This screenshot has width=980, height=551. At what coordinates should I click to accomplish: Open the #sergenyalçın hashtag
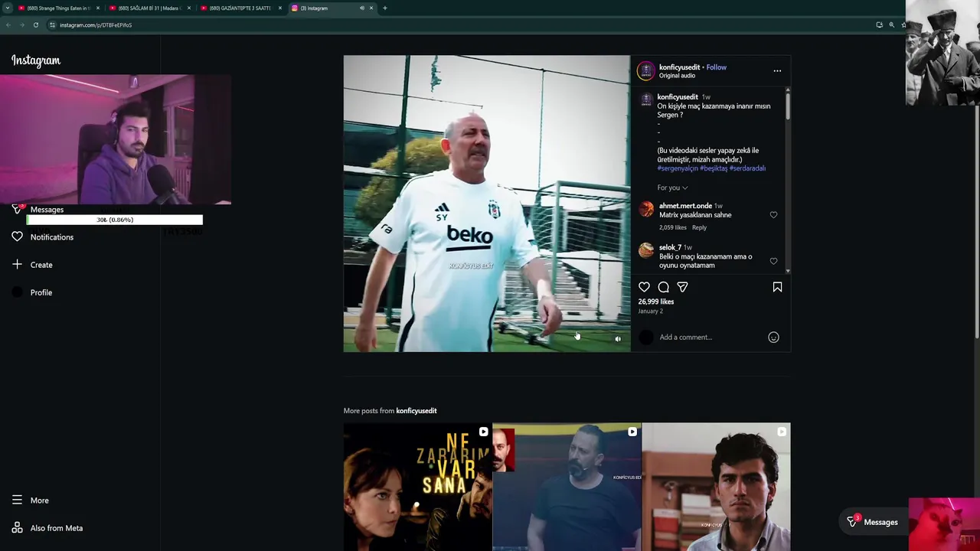coord(677,168)
